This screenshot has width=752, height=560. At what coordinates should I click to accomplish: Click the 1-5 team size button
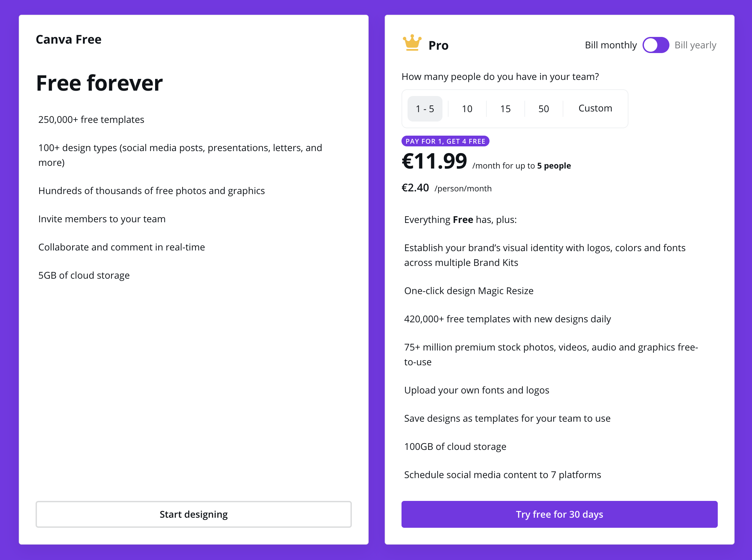pos(425,108)
